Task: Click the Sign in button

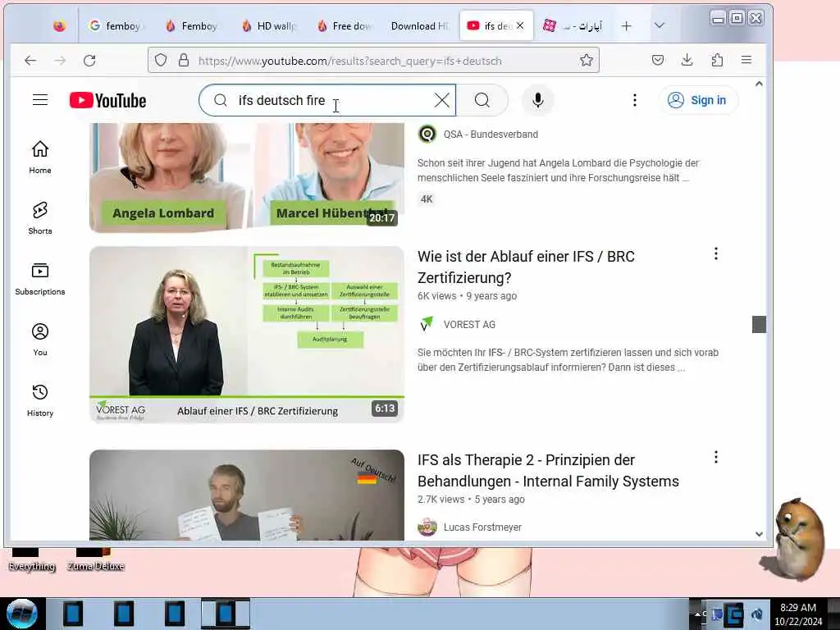Action: pyautogui.click(x=698, y=100)
